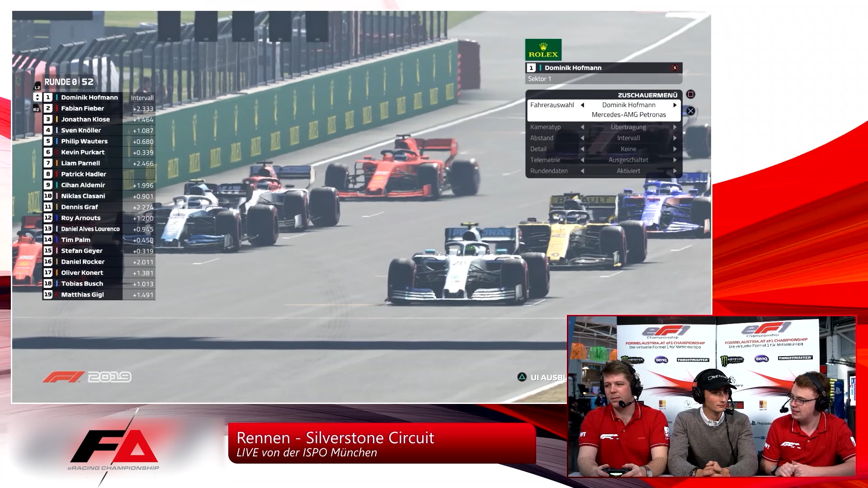
Task: Click the L2 button icon near Runde
Action: tap(38, 87)
